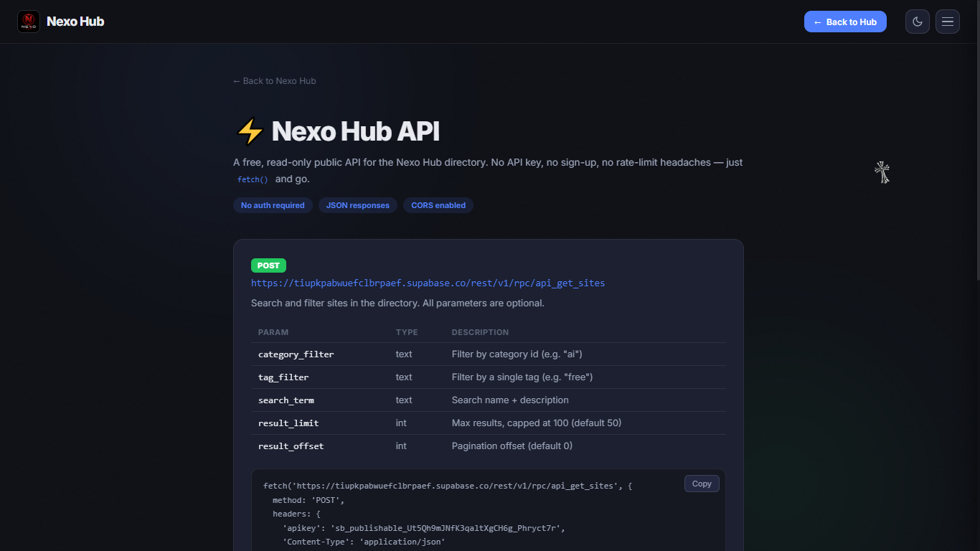Click the JSON responses badge
The height and width of the screenshot is (551, 980).
358,205
